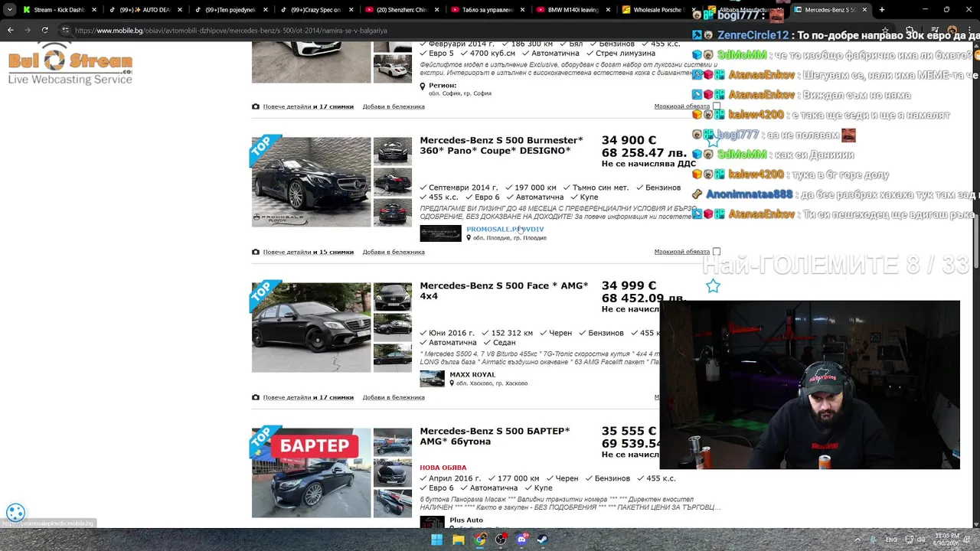Switch to Wholesale Porsche tab
The height and width of the screenshot is (551, 980).
tap(658, 10)
